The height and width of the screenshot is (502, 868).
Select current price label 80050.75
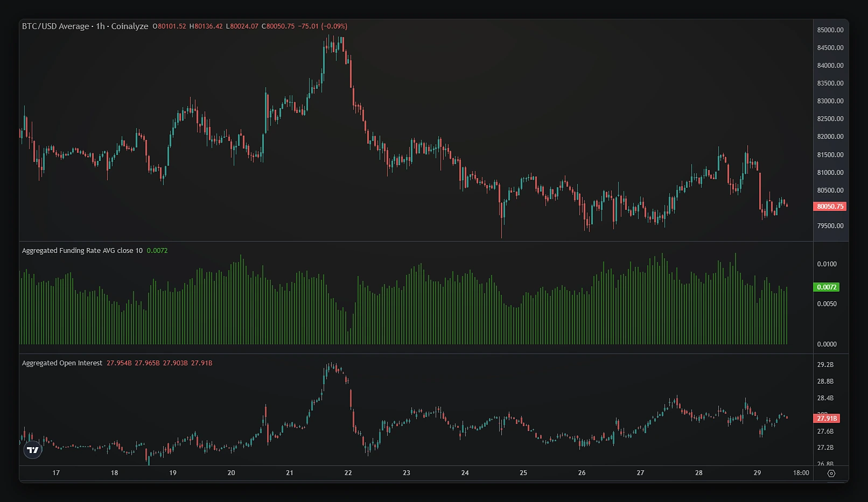[x=830, y=207]
